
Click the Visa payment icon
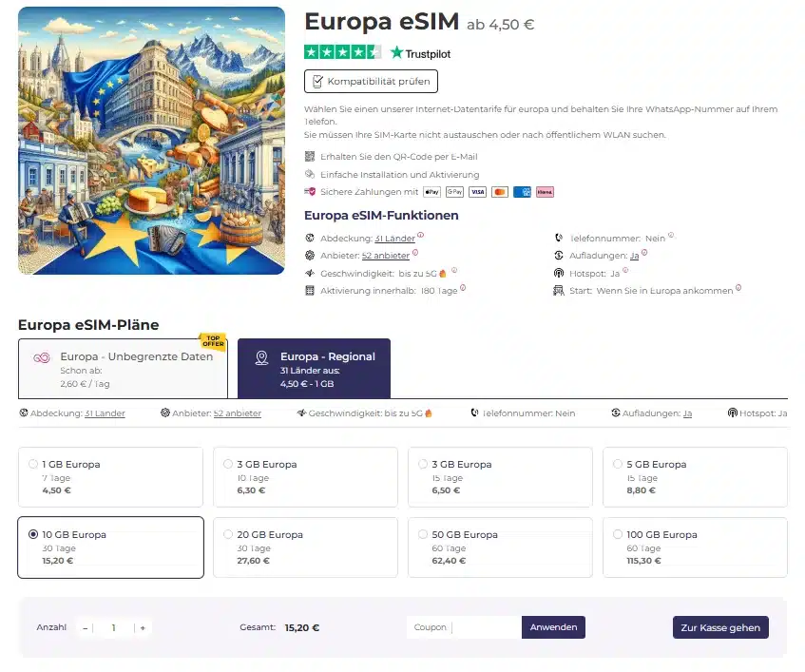click(x=477, y=192)
